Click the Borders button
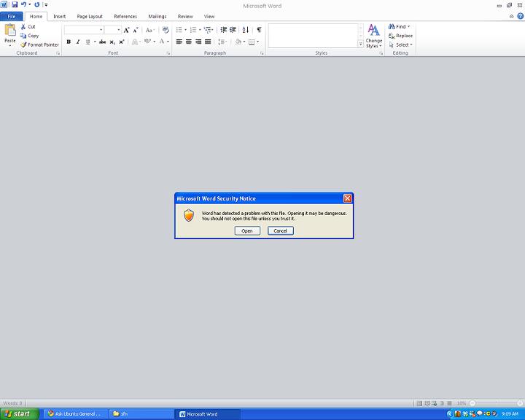Screen dimensions: 525x420 252,42
